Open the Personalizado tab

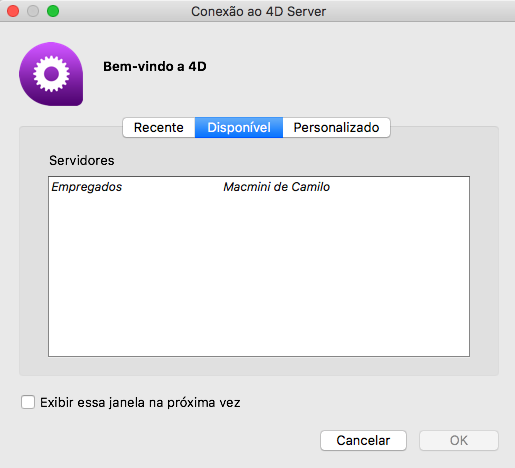[x=336, y=127]
